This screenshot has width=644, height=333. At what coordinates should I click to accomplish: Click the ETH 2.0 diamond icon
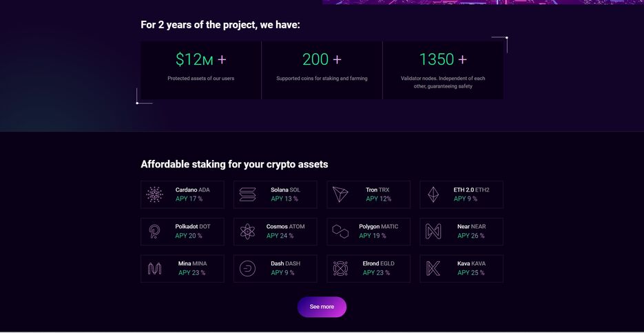point(433,195)
